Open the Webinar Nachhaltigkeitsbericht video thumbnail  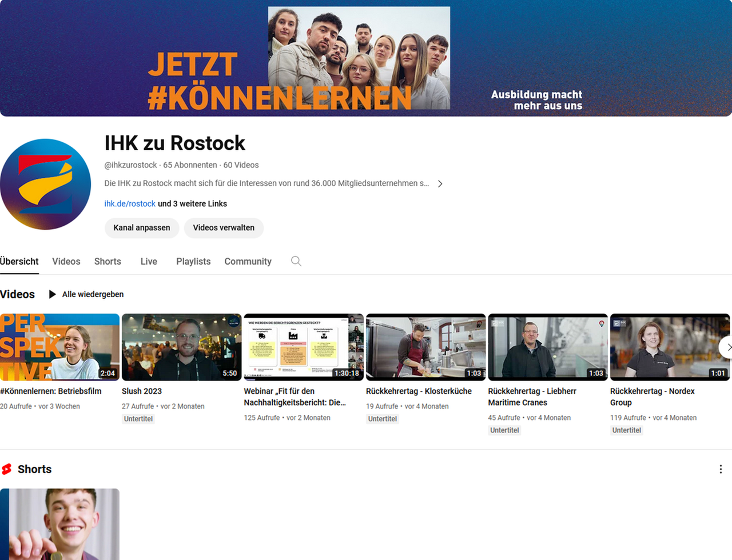(303, 347)
